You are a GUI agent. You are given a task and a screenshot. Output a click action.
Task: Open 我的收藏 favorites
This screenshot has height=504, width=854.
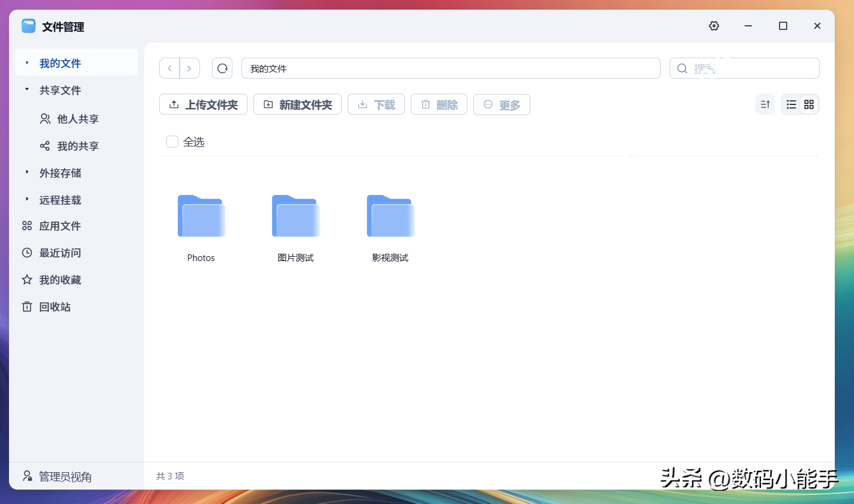pyautogui.click(x=59, y=280)
